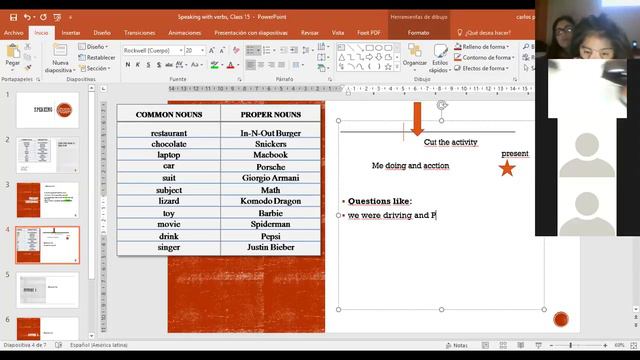Toggle italic (K) formatting
Screen dimensions: 640x360
coord(138,65)
